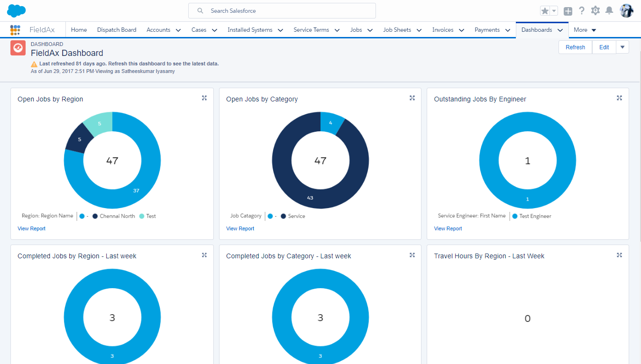Viewport: 641px width, 364px height.
Task: Click the Test Engineer legend swatch
Action: (x=515, y=216)
